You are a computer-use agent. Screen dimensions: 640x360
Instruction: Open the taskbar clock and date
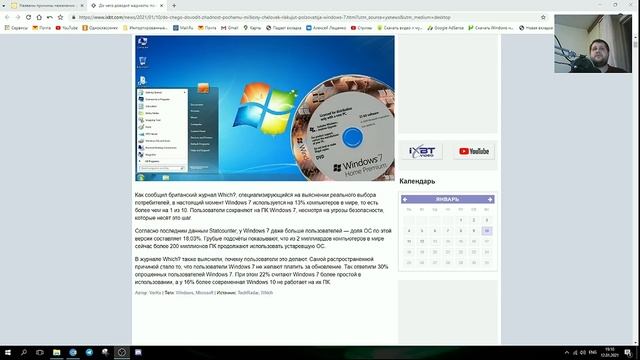[x=609, y=352]
